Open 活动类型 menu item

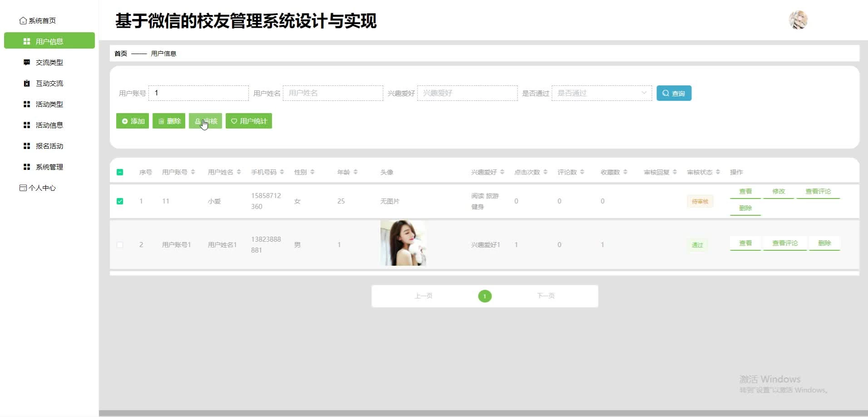tap(49, 104)
